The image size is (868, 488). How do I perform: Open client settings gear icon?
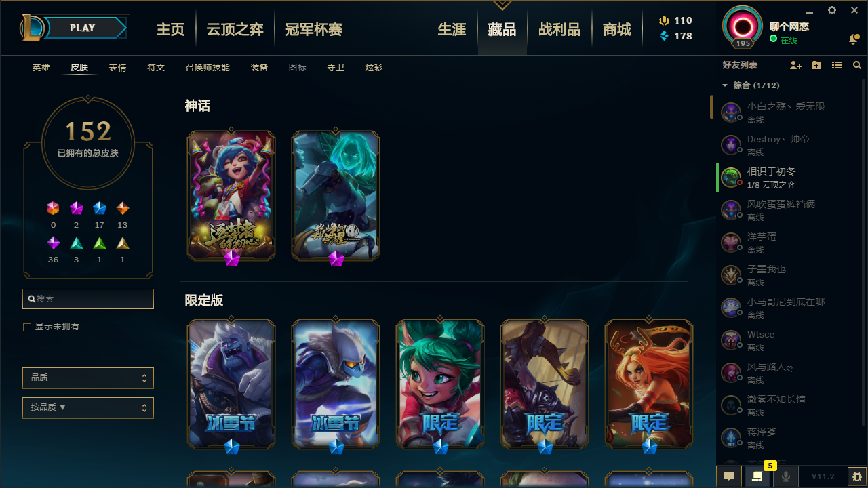(832, 10)
